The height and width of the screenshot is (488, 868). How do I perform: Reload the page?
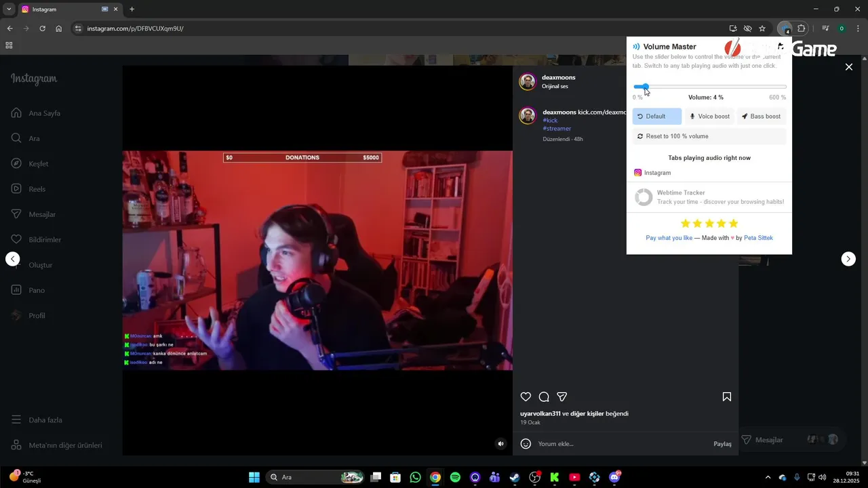click(42, 28)
